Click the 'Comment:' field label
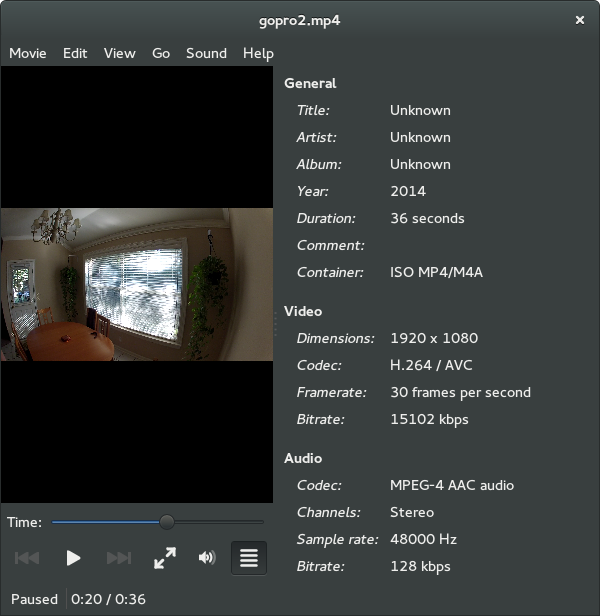This screenshot has height=616, width=600. point(330,245)
